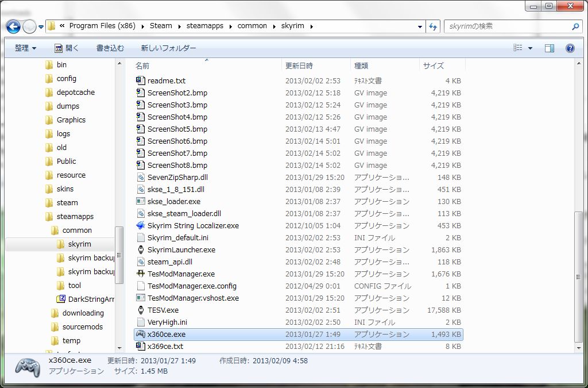Sort by 更新日時 date column header
The width and height of the screenshot is (588, 388).
(x=299, y=66)
